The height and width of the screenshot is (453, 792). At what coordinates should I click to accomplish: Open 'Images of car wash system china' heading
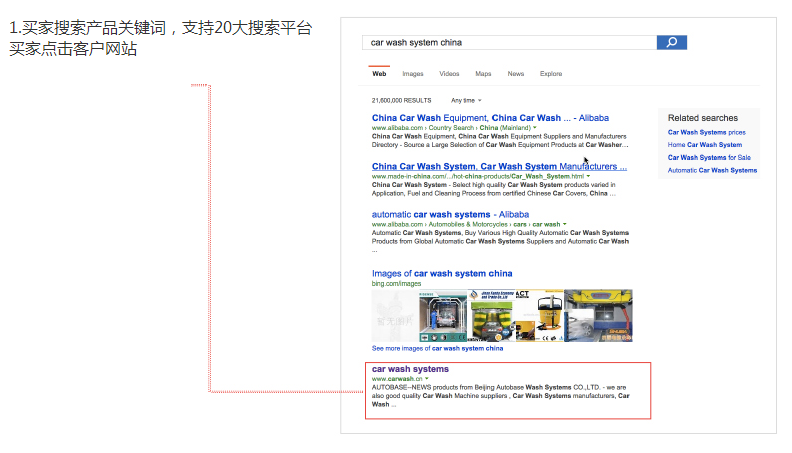pos(442,273)
